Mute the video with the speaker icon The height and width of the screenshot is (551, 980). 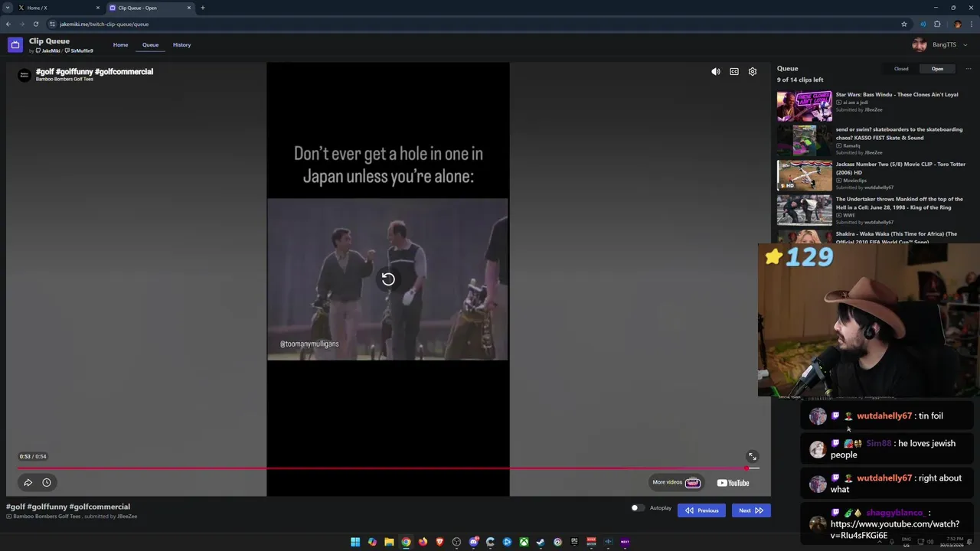(716, 72)
